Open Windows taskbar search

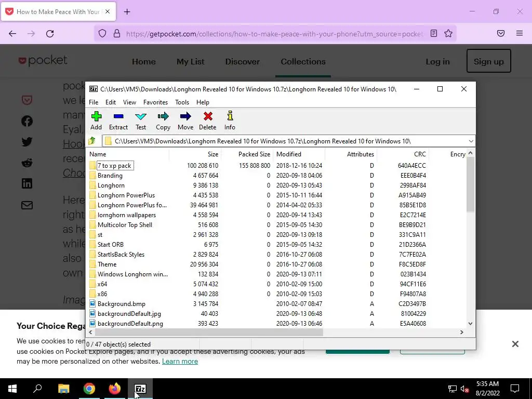(37, 389)
